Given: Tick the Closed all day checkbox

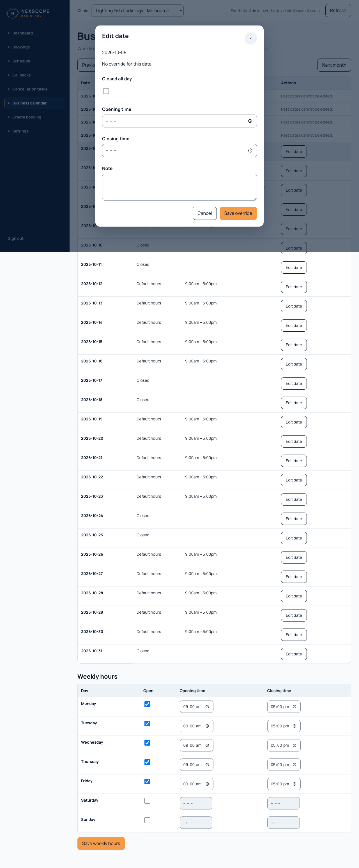Looking at the screenshot, I should pyautogui.click(x=106, y=91).
